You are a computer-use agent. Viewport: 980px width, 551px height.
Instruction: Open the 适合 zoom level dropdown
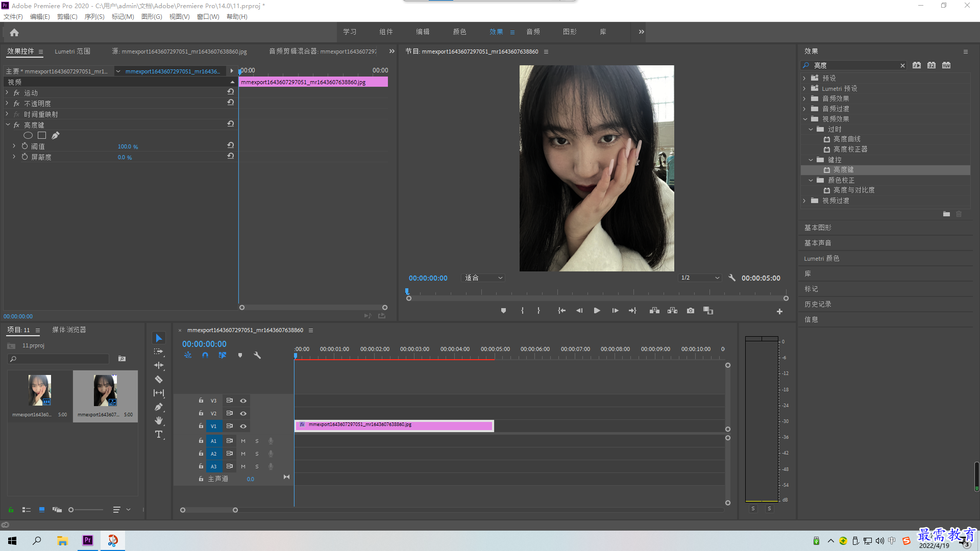tap(483, 278)
